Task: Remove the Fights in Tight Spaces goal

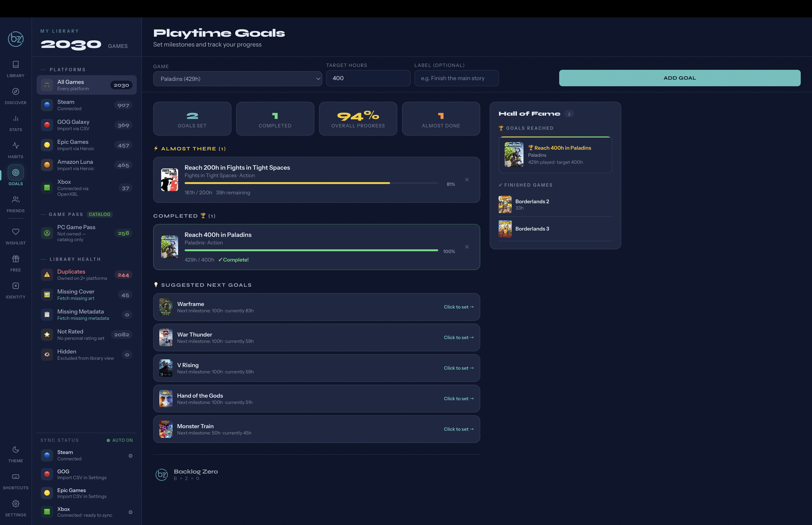Action: pyautogui.click(x=467, y=180)
